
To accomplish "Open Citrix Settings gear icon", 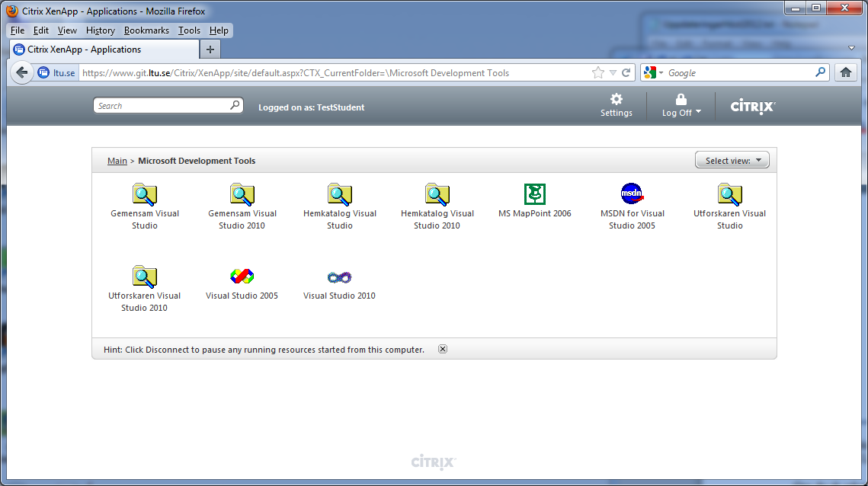I will click(616, 99).
